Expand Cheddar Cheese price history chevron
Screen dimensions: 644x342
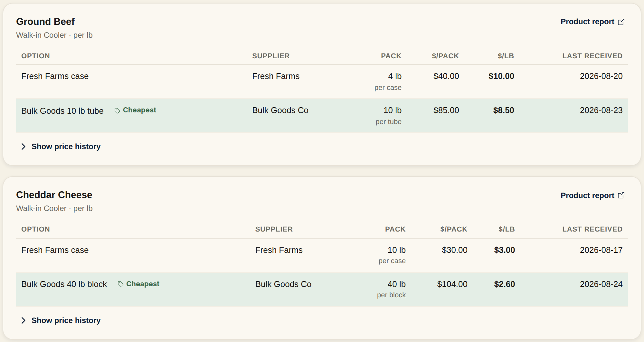click(x=23, y=320)
